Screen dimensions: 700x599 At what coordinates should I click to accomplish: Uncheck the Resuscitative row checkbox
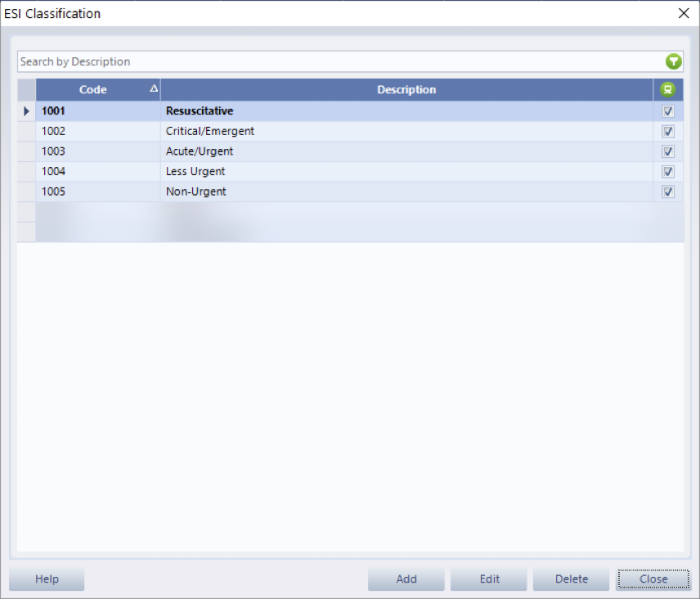668,111
